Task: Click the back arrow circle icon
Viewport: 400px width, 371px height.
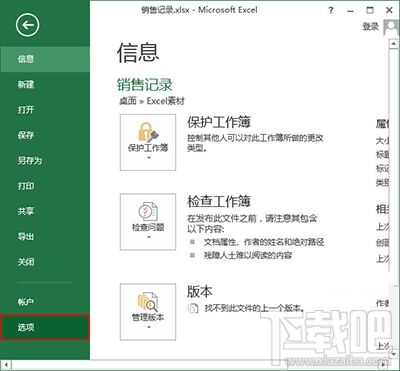Action: point(27,25)
